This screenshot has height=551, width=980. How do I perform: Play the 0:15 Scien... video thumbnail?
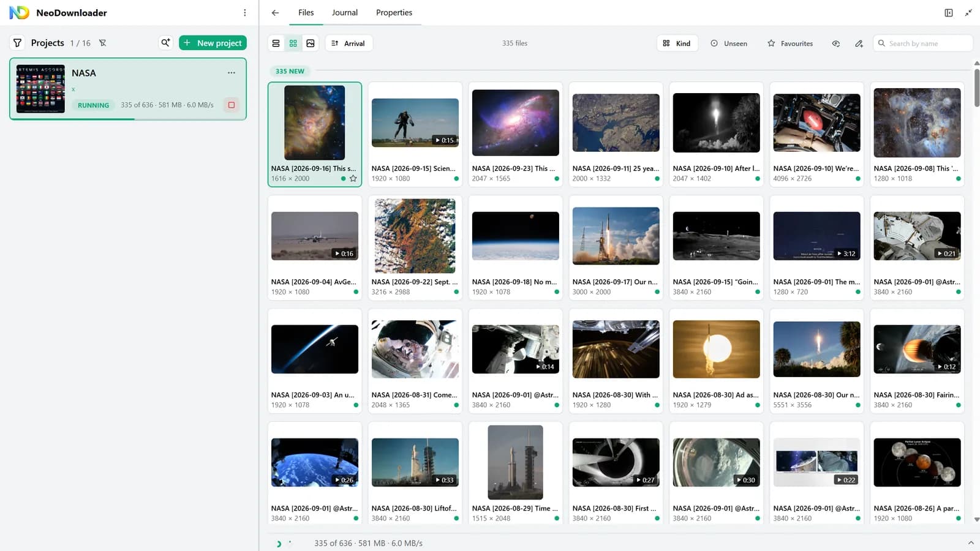pos(415,123)
